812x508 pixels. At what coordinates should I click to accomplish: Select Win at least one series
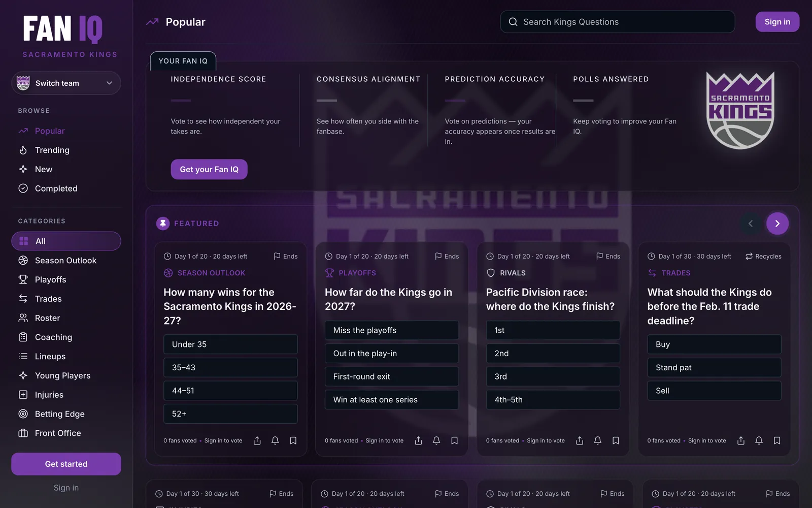tap(392, 400)
